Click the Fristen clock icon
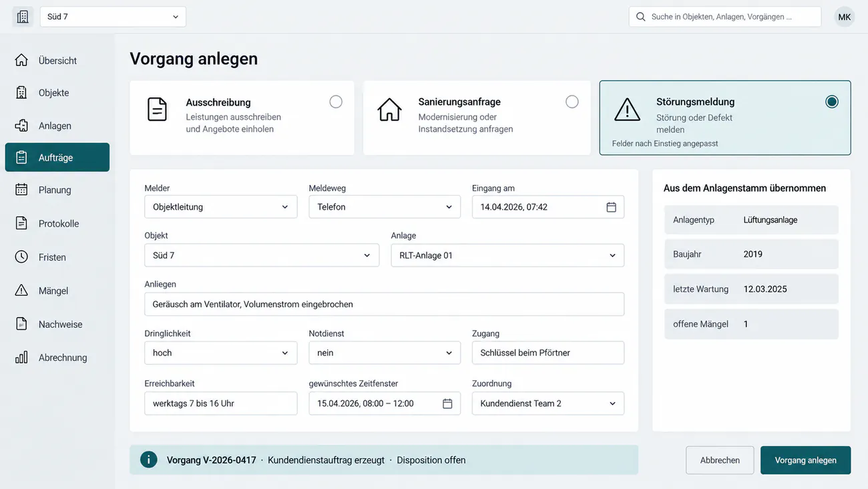Screen dimensions: 868x489 tap(21, 257)
